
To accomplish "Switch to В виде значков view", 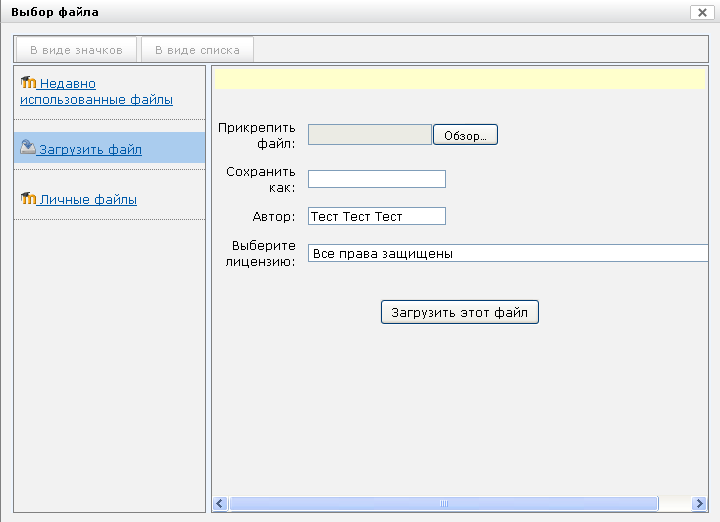I will [x=76, y=50].
